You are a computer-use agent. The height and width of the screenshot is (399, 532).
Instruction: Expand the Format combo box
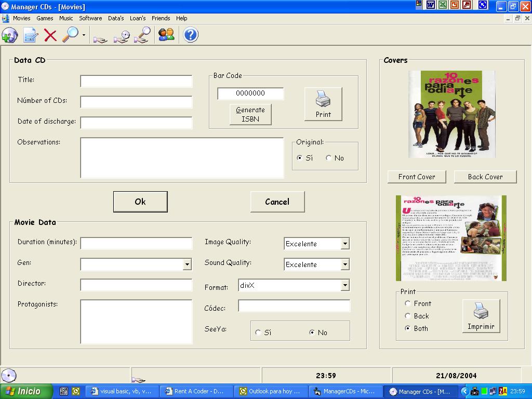point(345,285)
